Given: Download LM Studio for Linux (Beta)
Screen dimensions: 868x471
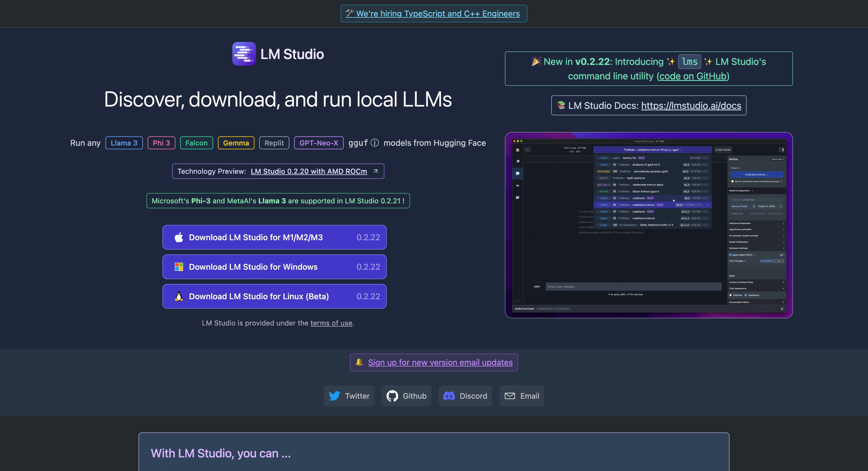Looking at the screenshot, I should click(x=274, y=297).
